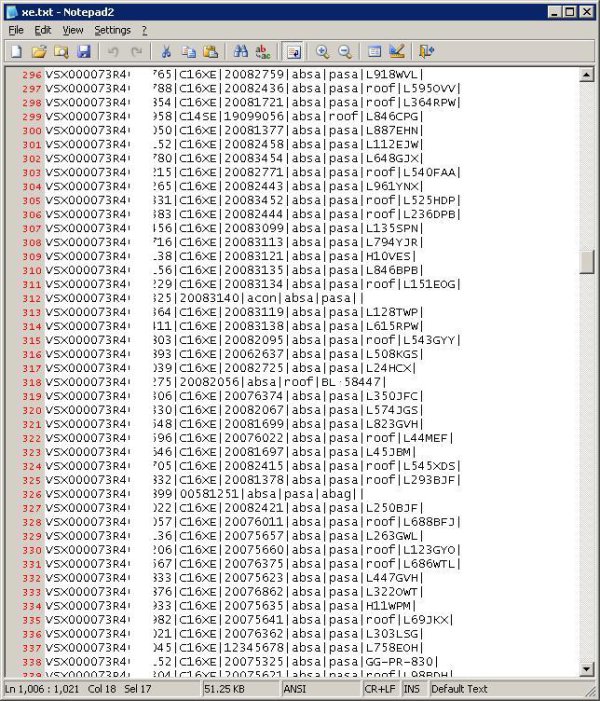
Task: Open the Settings menu
Action: click(x=112, y=30)
